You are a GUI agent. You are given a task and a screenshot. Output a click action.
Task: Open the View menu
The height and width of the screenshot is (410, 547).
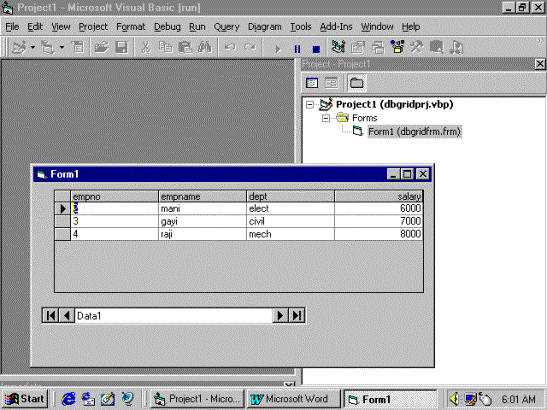tap(61, 27)
